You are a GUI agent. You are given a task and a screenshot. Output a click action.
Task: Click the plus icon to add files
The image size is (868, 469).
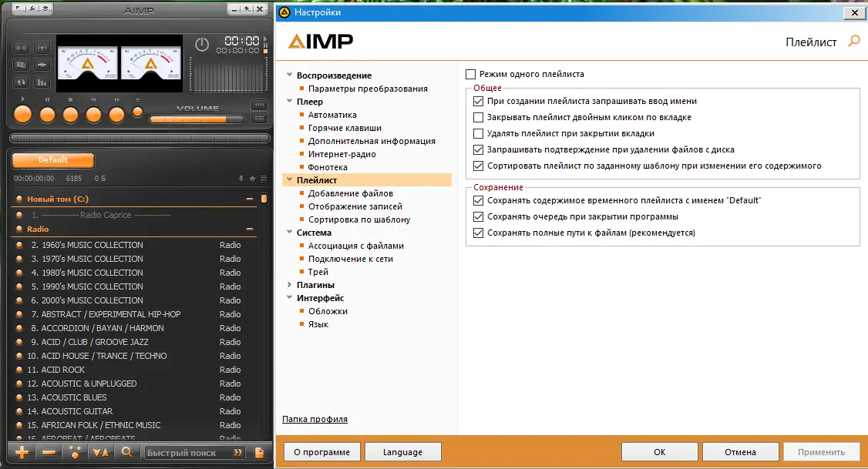pyautogui.click(x=22, y=453)
